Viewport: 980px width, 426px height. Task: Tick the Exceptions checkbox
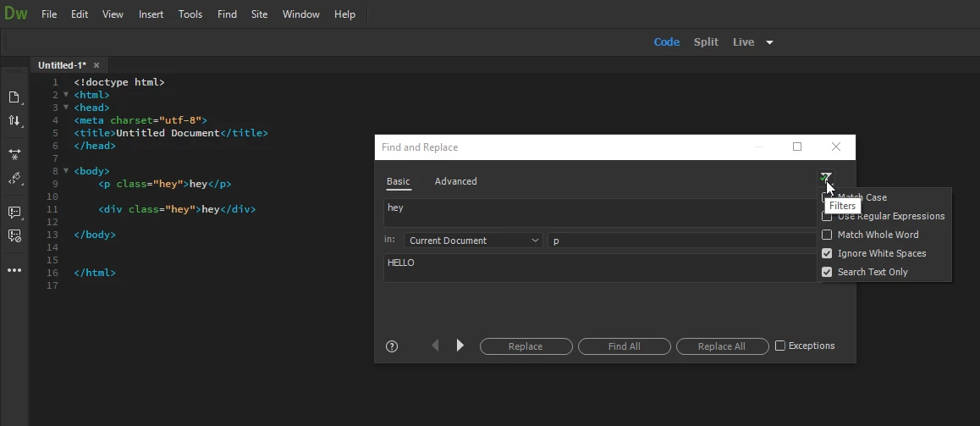point(780,346)
